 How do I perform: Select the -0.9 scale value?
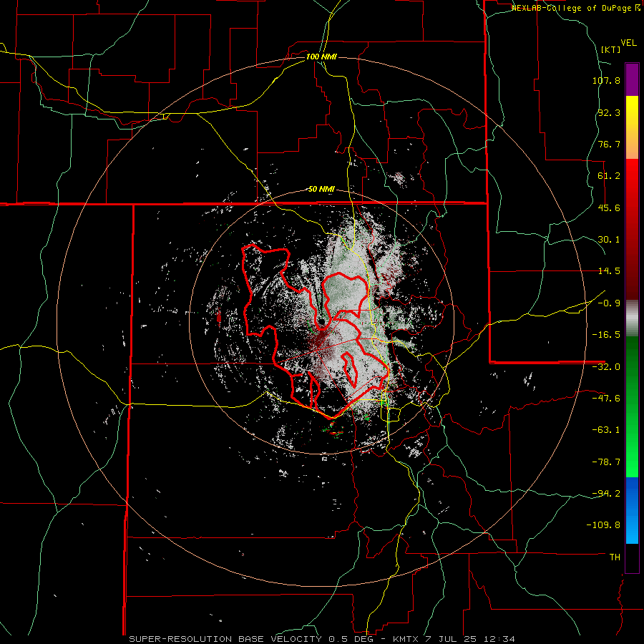point(609,303)
